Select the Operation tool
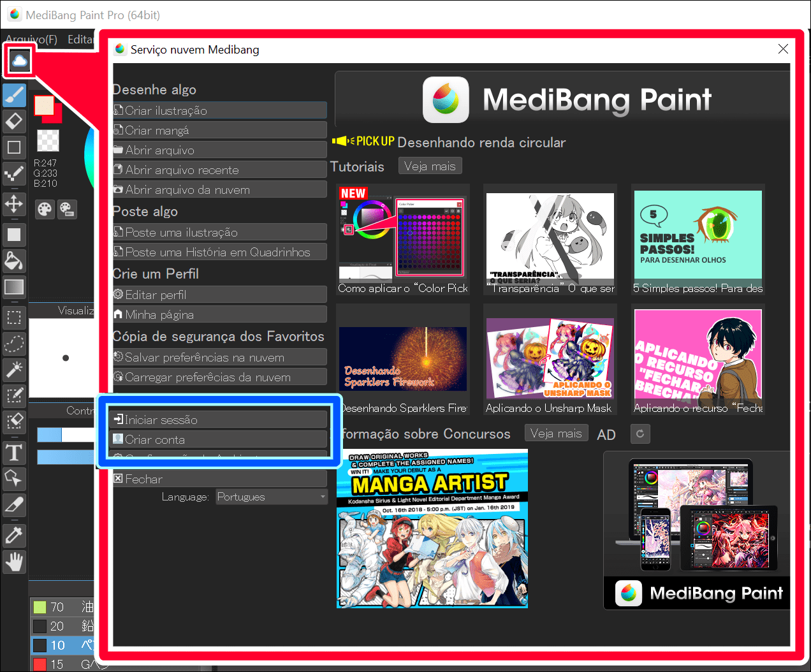The width and height of the screenshot is (811, 672). coord(14,478)
